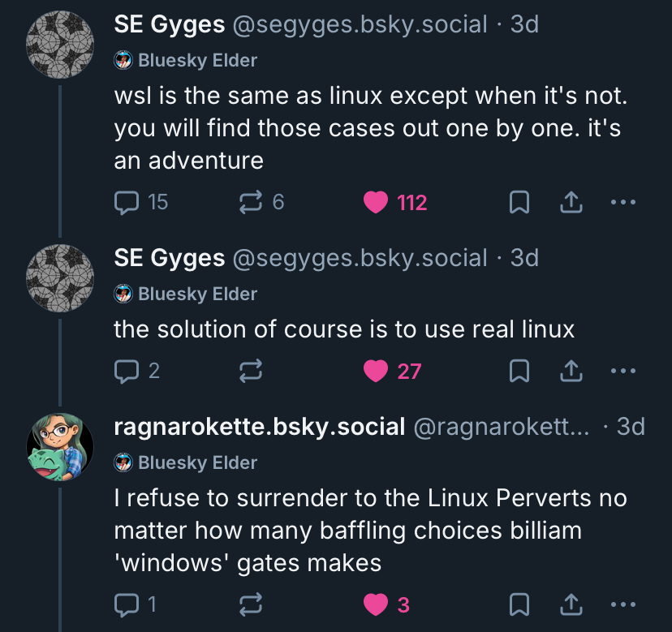
Task: Reply to the 'real linux' post
Action: tap(127, 371)
